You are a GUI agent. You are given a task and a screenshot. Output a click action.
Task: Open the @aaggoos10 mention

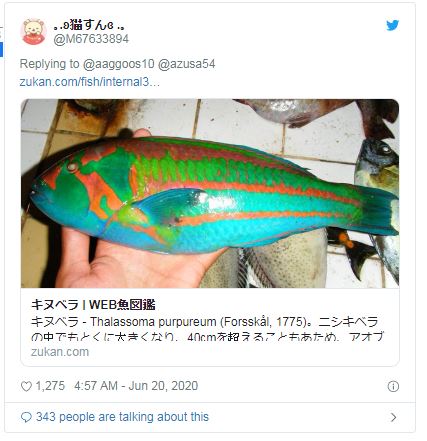(x=118, y=64)
